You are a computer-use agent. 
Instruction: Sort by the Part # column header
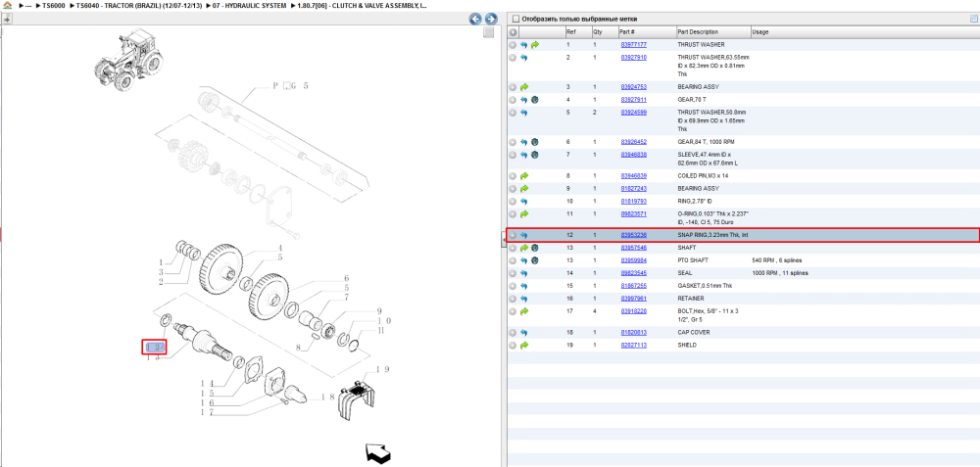pos(627,32)
